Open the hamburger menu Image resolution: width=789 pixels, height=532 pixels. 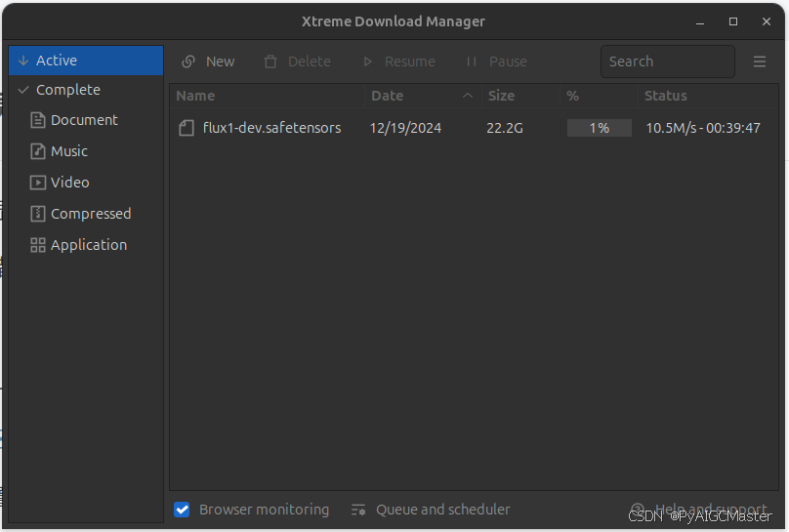[x=760, y=61]
